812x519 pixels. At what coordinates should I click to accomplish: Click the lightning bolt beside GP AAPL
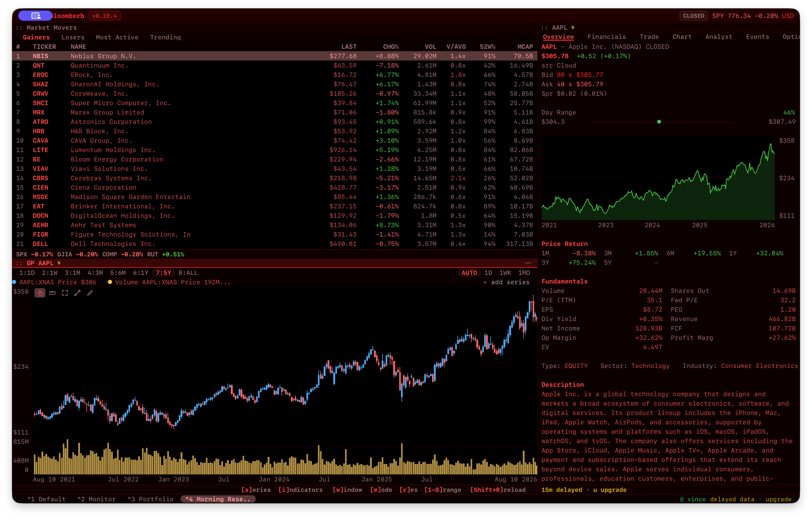[59, 263]
